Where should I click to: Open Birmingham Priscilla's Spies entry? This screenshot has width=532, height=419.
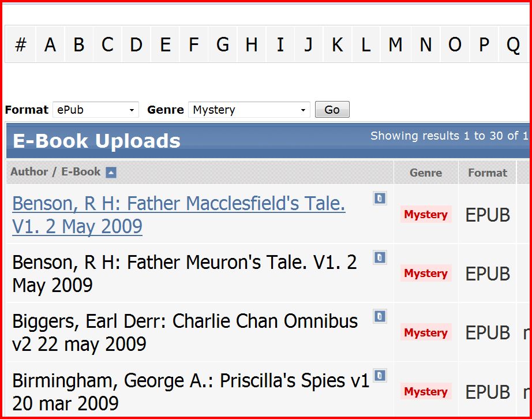tap(190, 392)
